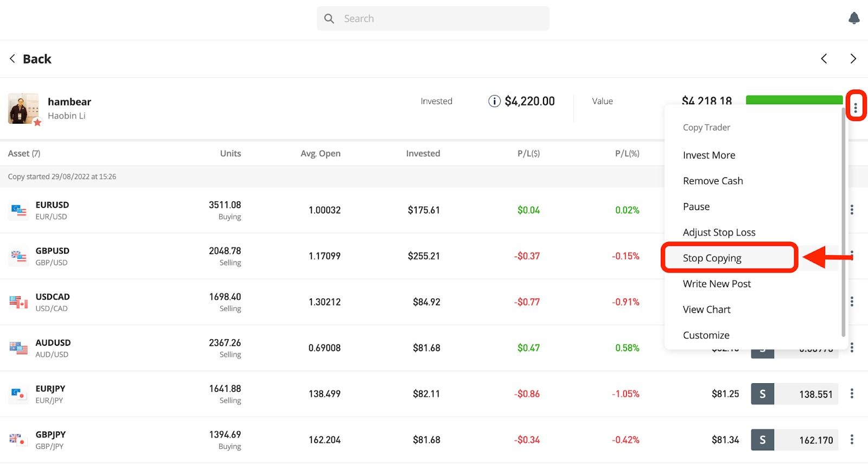Go to the next trader with right chevron
Image resolution: width=868 pixels, height=470 pixels.
tap(853, 59)
